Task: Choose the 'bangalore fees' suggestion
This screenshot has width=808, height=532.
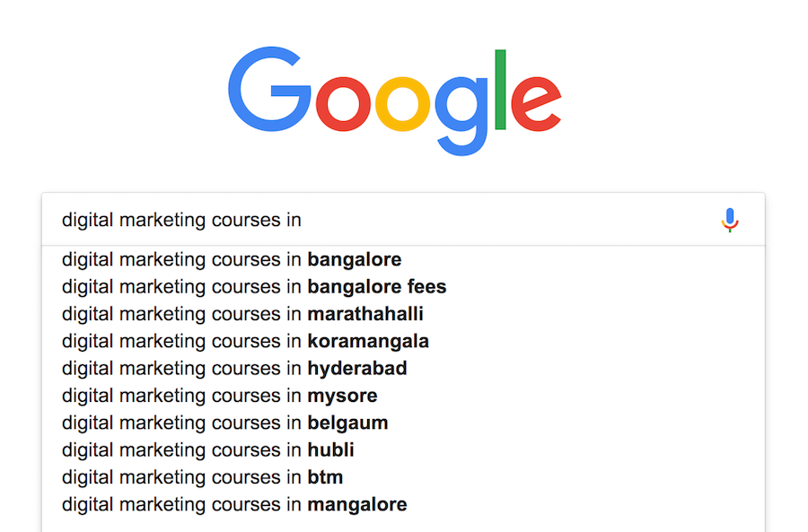Action: tap(403, 287)
